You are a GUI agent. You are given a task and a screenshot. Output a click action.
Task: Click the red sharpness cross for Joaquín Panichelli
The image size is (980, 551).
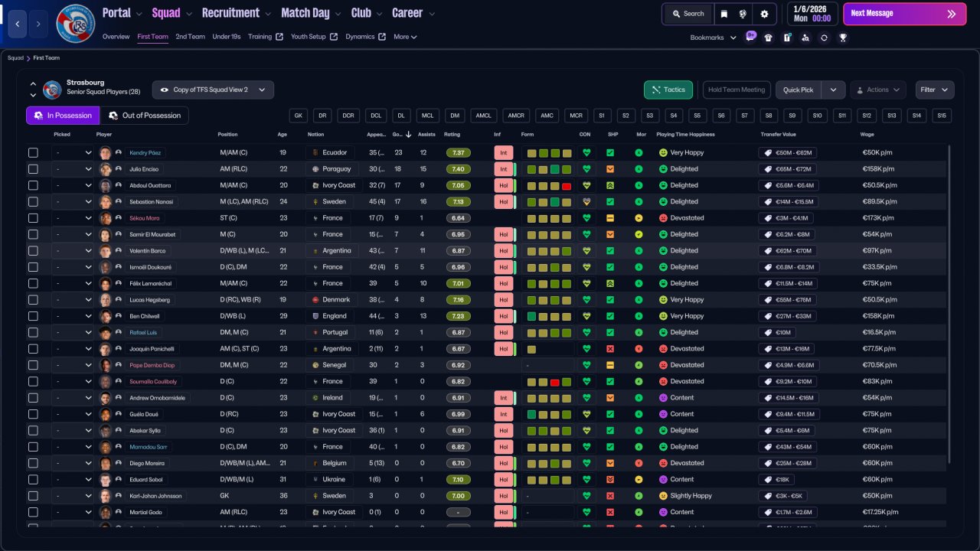pos(610,349)
